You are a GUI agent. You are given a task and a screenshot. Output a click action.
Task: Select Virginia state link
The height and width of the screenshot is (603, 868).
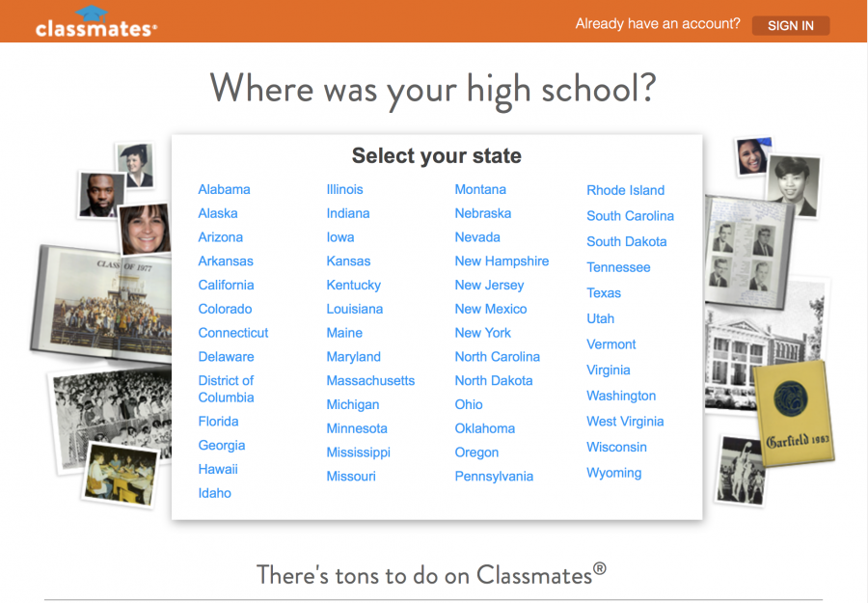coord(609,370)
